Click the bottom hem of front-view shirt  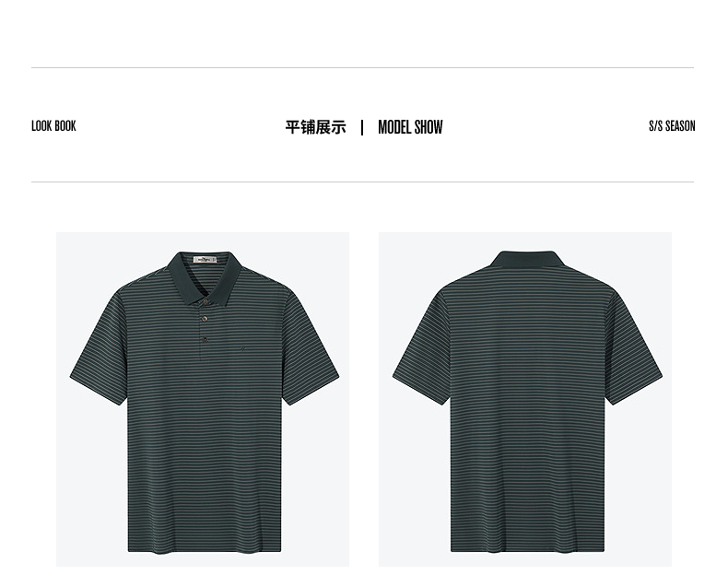[x=205, y=548]
